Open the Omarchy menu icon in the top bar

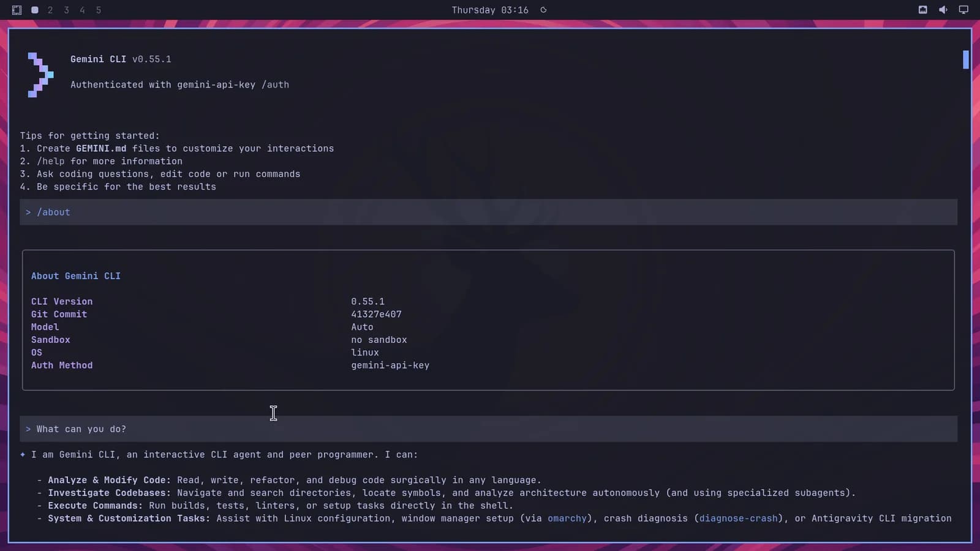pos(17,10)
